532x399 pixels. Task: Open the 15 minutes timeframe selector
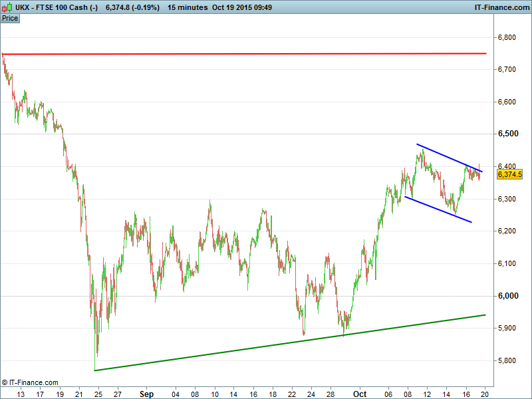(x=188, y=7)
